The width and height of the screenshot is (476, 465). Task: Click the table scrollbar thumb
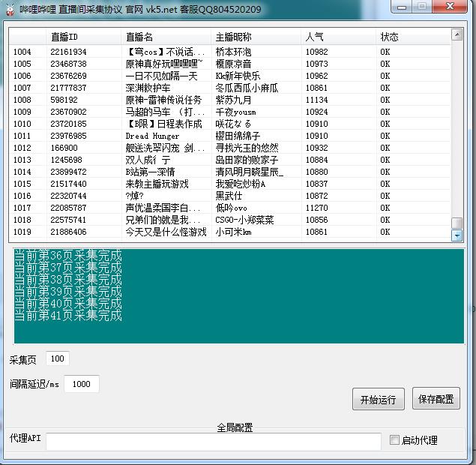[x=457, y=223]
